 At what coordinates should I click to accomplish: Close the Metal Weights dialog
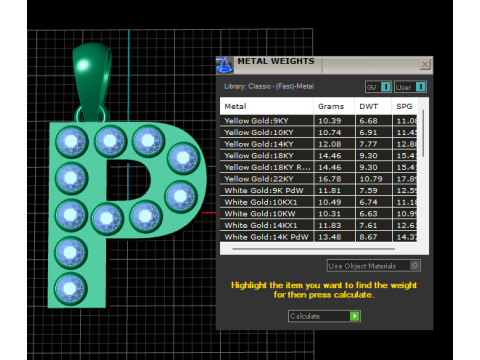425,64
